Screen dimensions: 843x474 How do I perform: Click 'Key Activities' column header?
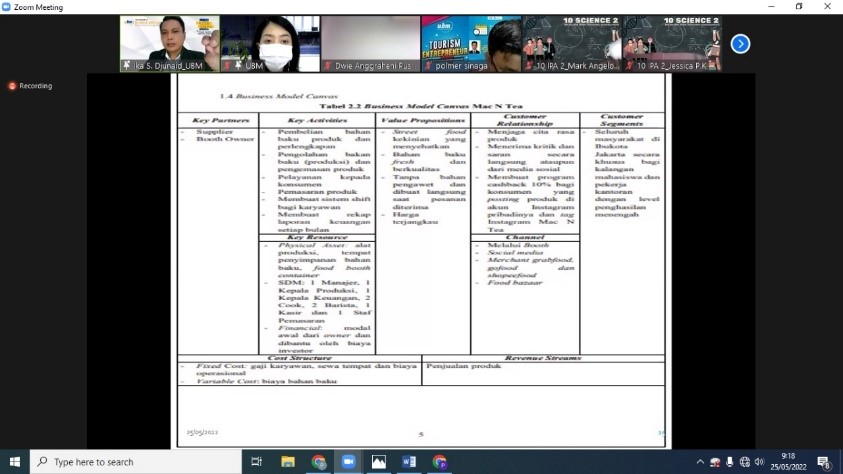coord(317,120)
